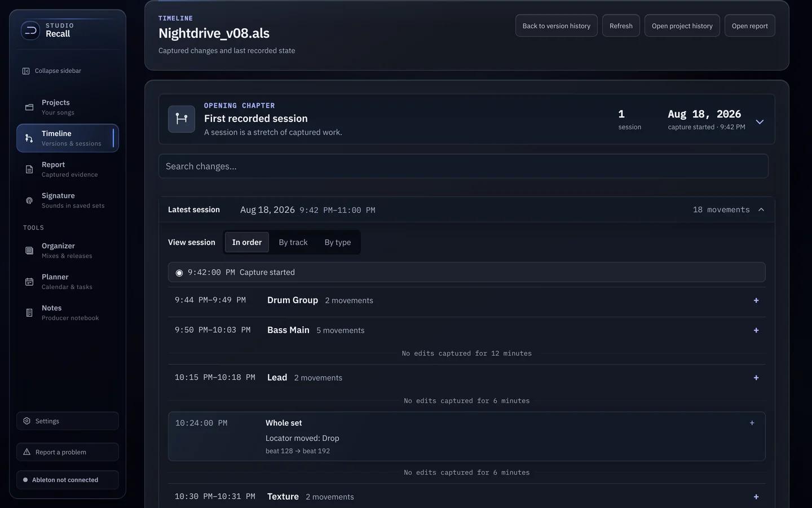The height and width of the screenshot is (508, 812).
Task: Collapse the 18 movements session chevron
Action: [761, 210]
